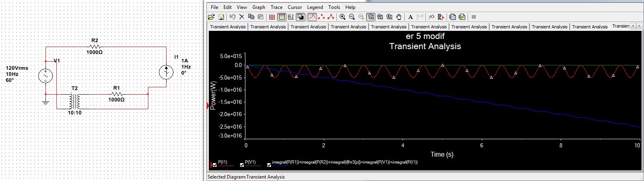Click the Export to Excel icon
Viewport: 644px width, 181px height.
[x=453, y=17]
